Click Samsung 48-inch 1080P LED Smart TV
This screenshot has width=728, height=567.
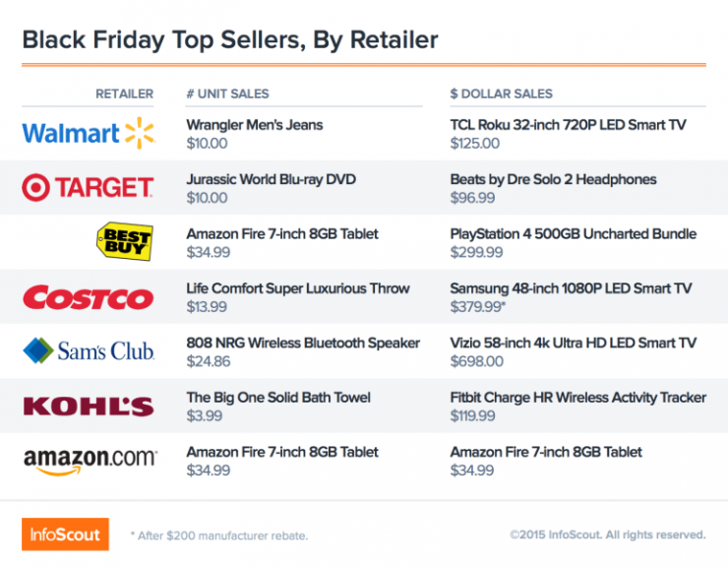(x=571, y=288)
